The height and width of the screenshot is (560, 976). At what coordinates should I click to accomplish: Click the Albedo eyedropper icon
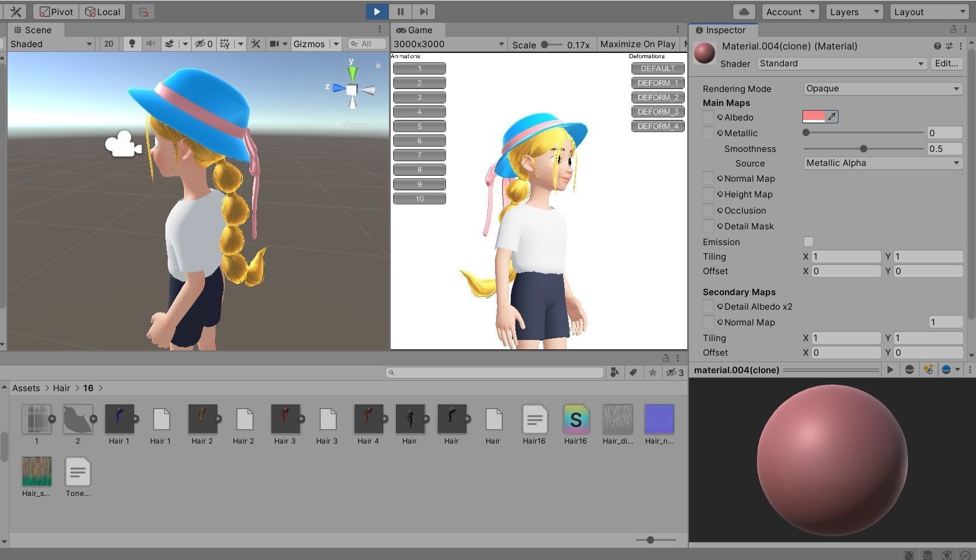[832, 117]
